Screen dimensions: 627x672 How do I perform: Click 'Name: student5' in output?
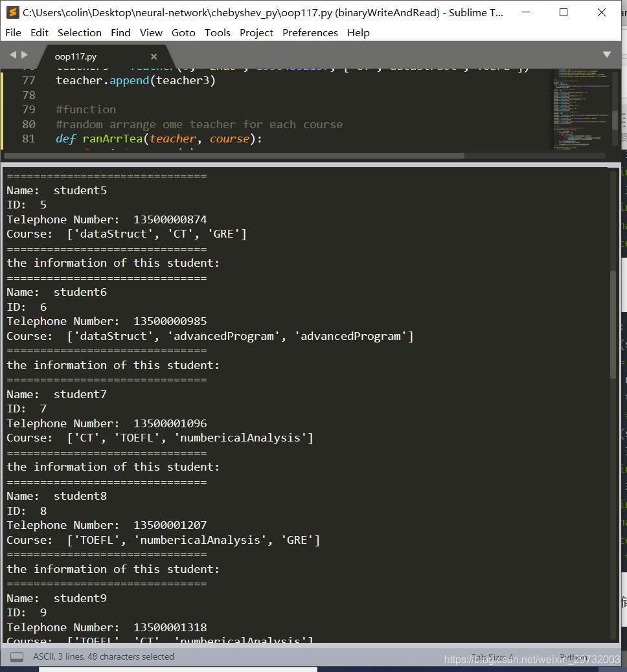tap(56, 190)
